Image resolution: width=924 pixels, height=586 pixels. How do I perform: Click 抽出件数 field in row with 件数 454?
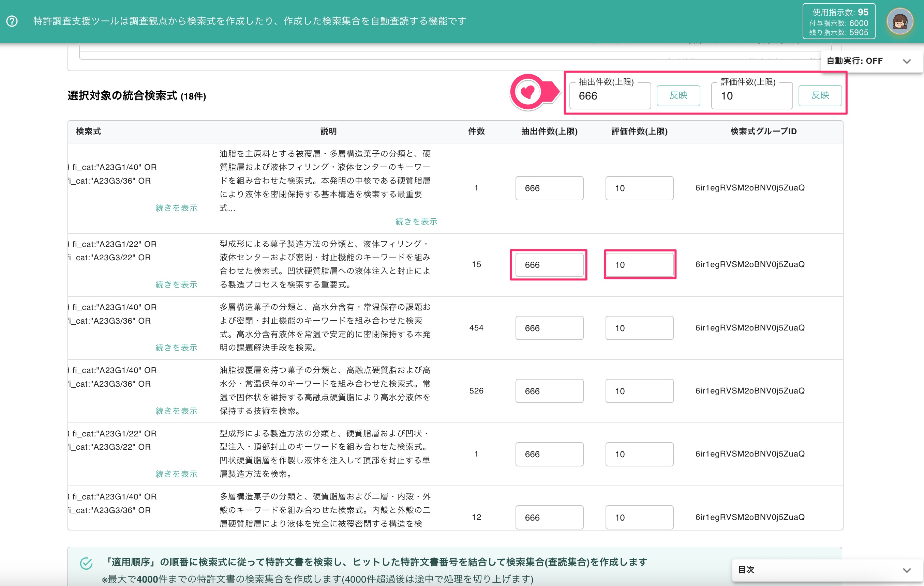pos(549,328)
